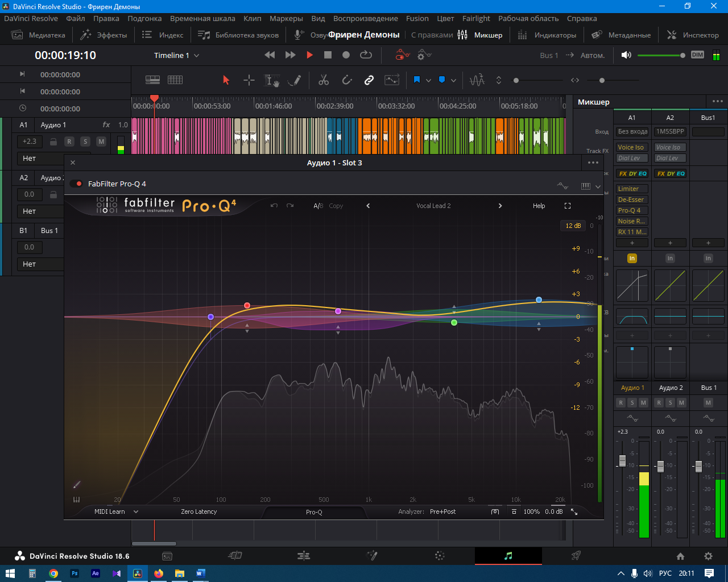Expand the Timeline 1 dropdown
Viewport: 728px width, 582px height.
176,55
